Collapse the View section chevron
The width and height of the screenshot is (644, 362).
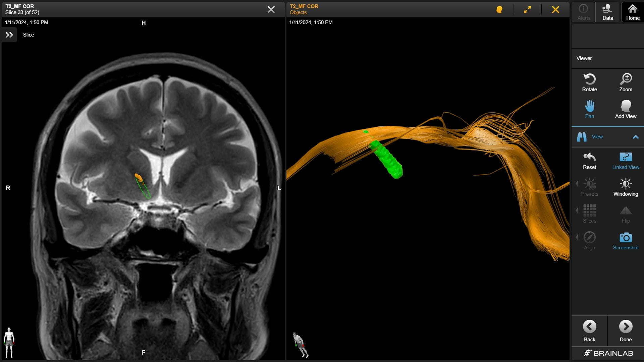coord(636,137)
